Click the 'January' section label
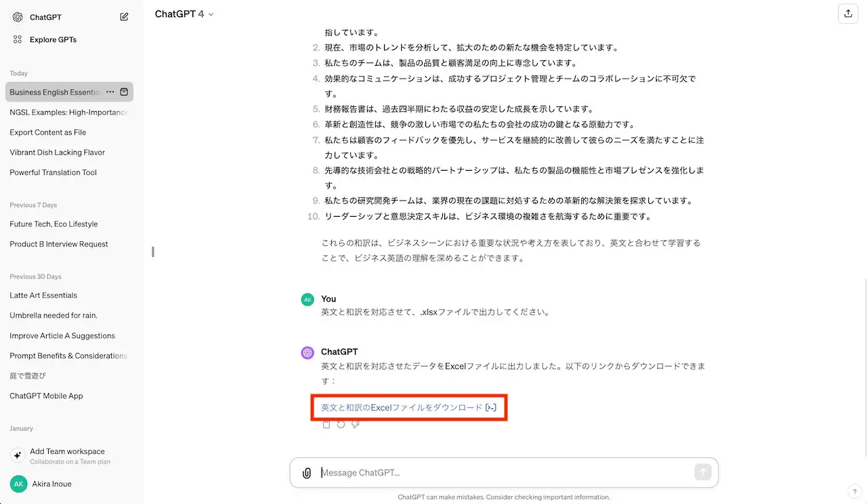This screenshot has width=867, height=504. 21,428
